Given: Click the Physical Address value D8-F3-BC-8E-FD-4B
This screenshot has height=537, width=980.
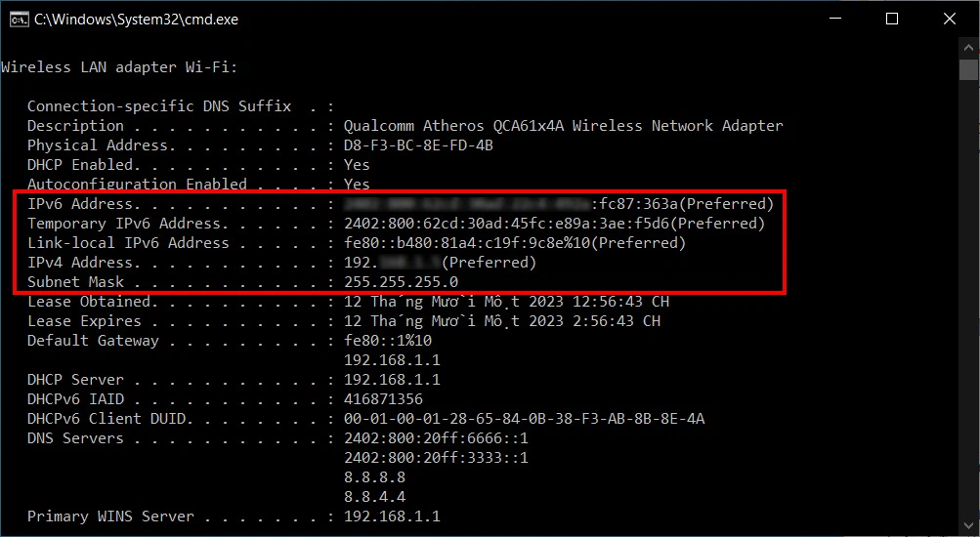Looking at the screenshot, I should click(418, 145).
